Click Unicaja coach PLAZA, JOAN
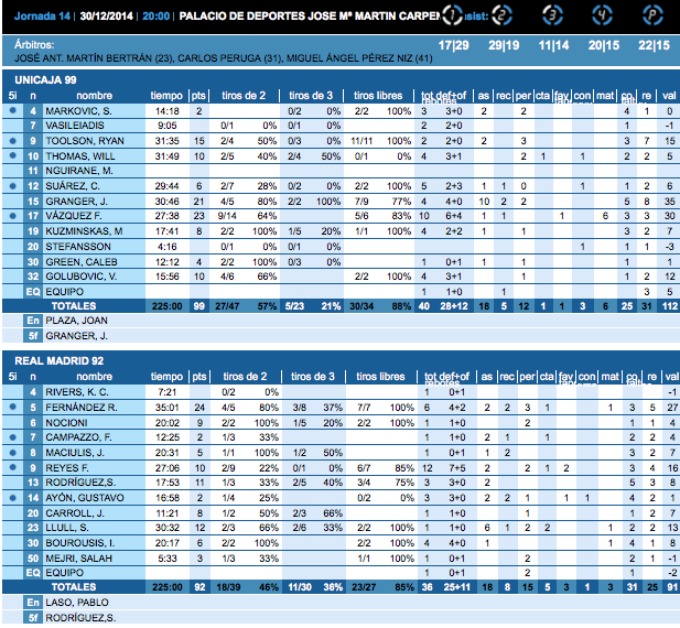This screenshot has width=680, height=628. [x=76, y=321]
